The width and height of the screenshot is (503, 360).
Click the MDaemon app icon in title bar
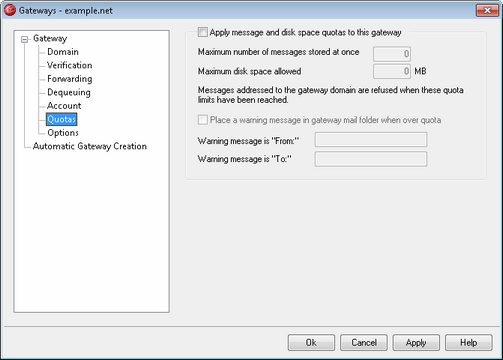(x=10, y=10)
